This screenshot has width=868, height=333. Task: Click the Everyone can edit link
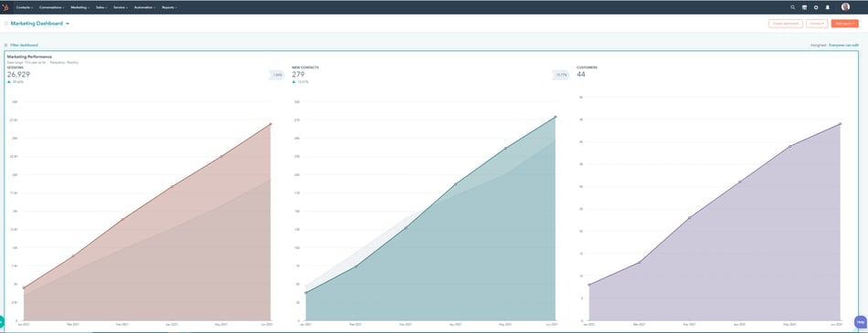click(x=843, y=45)
